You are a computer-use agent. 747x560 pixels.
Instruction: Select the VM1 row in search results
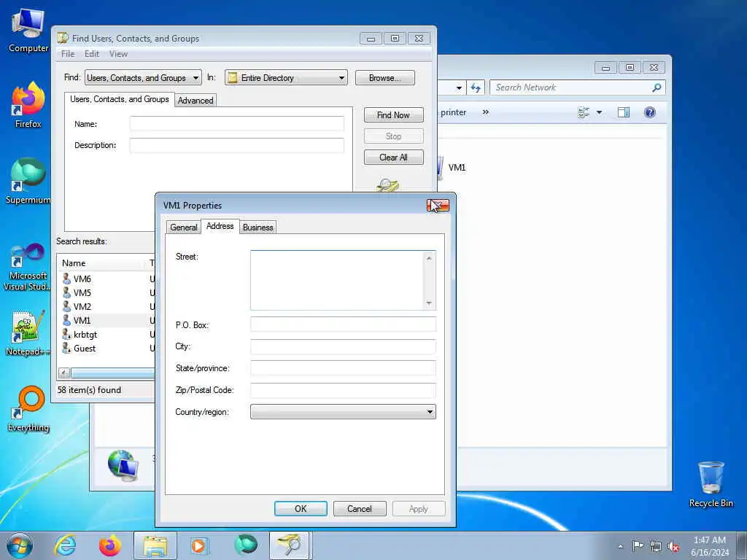click(107, 321)
